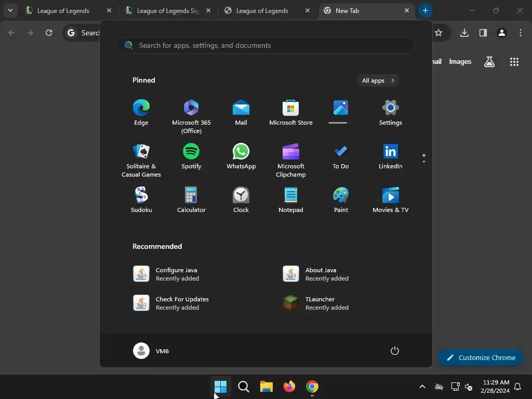Launch Microsoft 365 (Office) app
The height and width of the screenshot is (399, 532).
click(x=191, y=117)
